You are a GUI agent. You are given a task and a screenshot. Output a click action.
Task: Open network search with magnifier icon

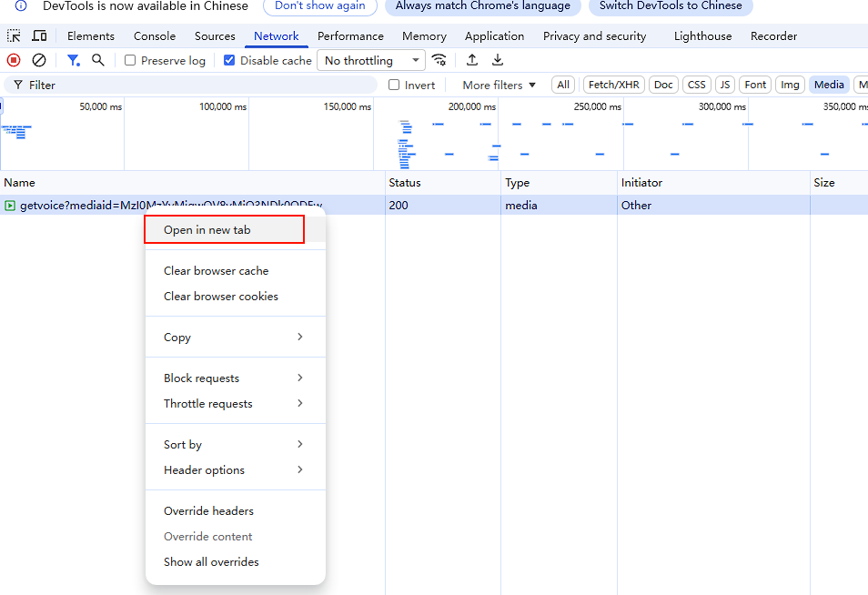click(x=98, y=60)
